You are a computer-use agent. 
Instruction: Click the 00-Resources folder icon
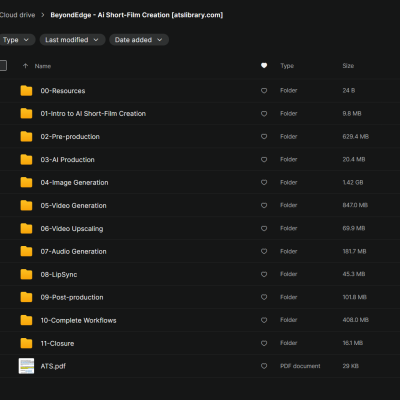tap(26, 91)
